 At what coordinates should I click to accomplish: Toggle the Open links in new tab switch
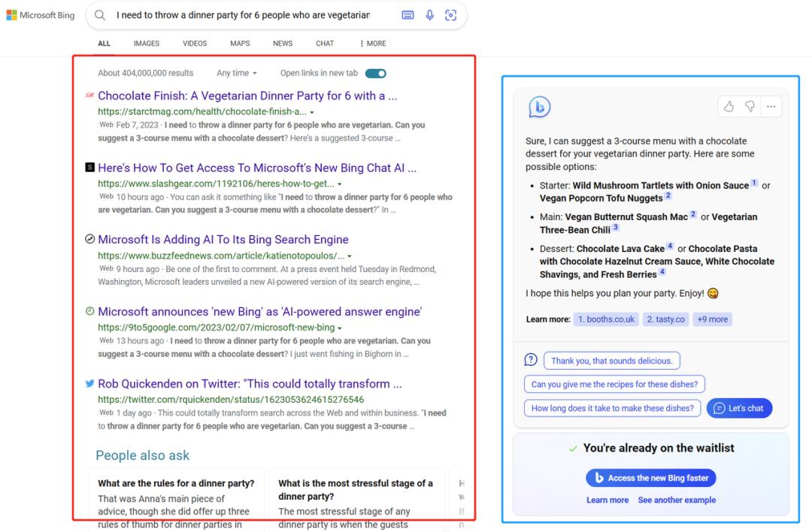[376, 73]
